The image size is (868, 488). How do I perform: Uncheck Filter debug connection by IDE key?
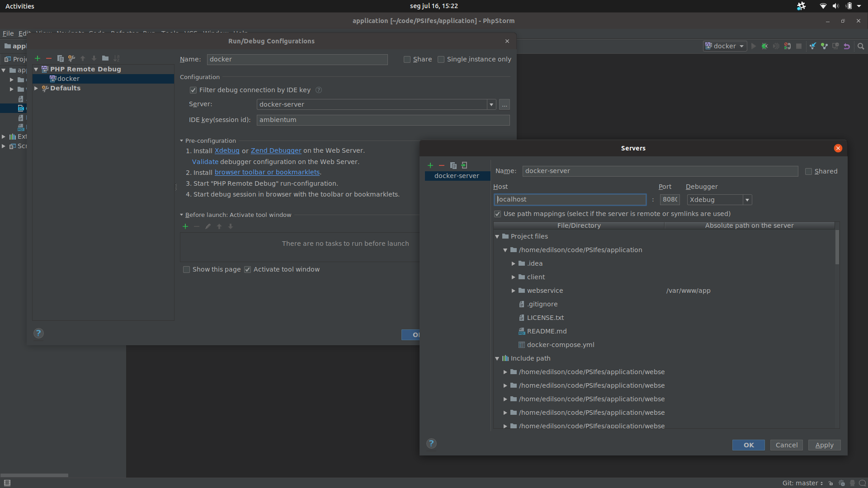point(193,90)
